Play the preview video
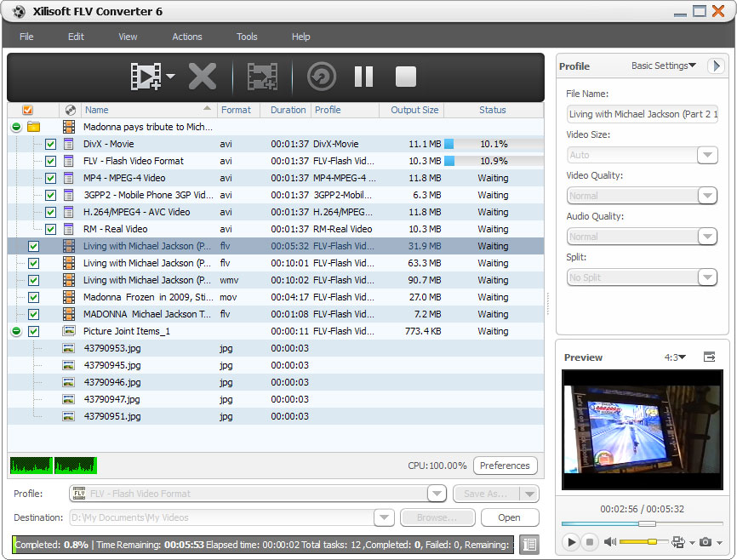737x560 pixels. pos(571,542)
